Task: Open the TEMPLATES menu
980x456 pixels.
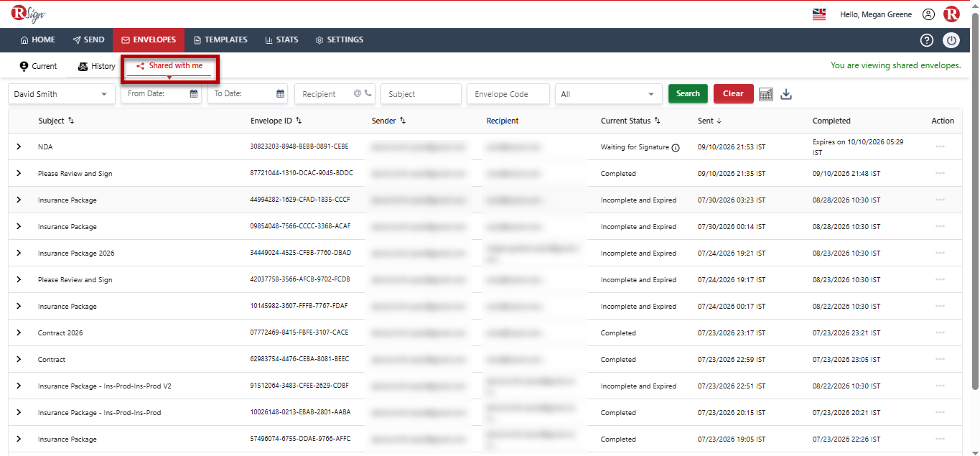Action: 220,40
